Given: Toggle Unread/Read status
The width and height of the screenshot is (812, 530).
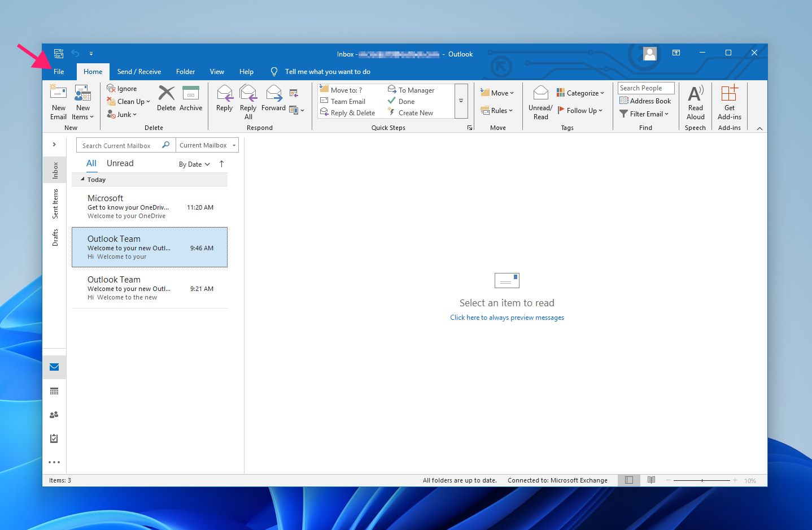Looking at the screenshot, I should pos(540,102).
